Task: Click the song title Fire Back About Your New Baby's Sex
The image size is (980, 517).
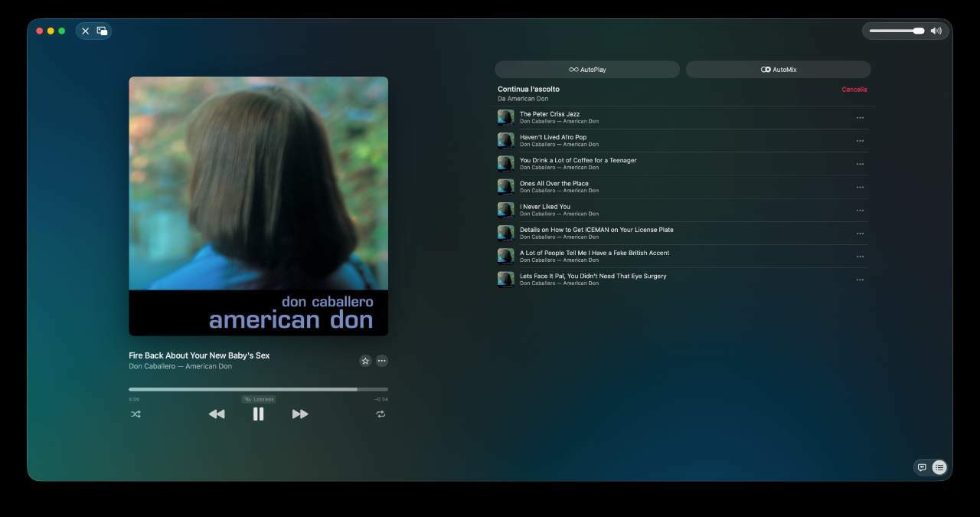Action: [x=199, y=355]
